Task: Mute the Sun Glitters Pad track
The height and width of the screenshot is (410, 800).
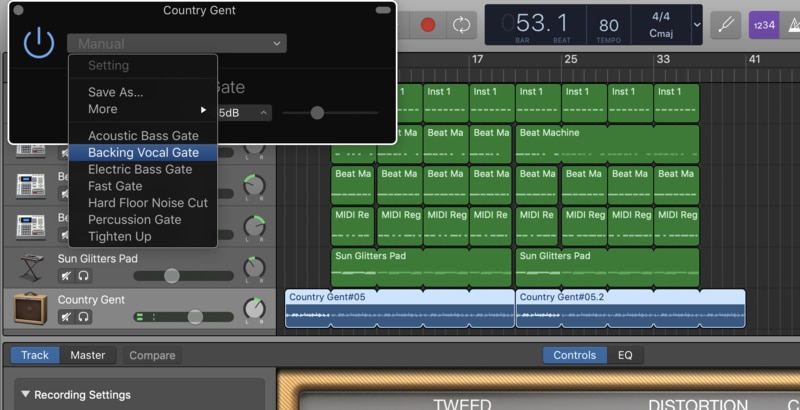Action: [66, 276]
